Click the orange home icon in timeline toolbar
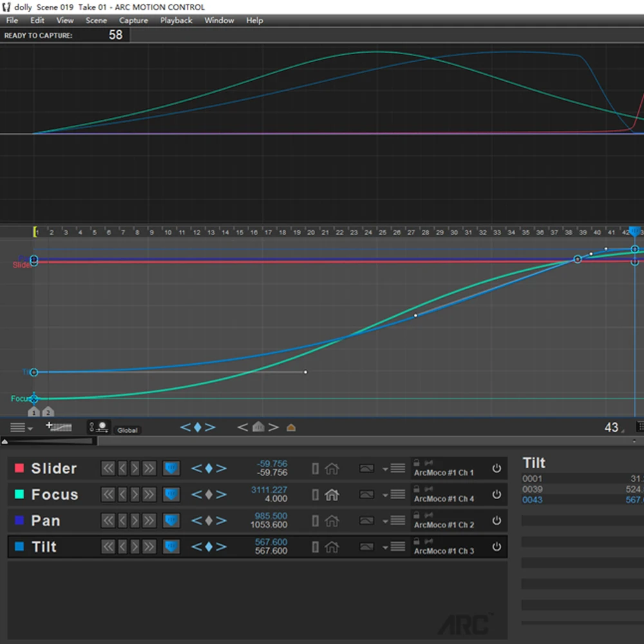644x644 pixels. click(x=291, y=428)
